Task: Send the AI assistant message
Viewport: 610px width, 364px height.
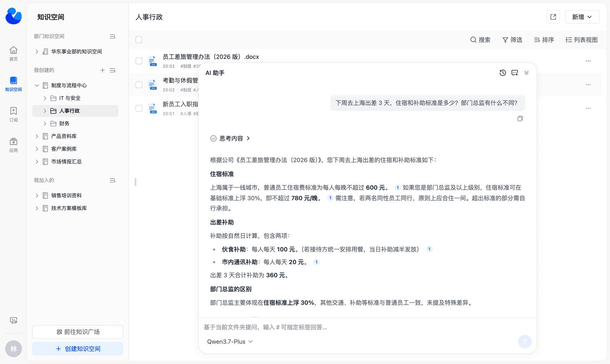Action: tap(525, 341)
